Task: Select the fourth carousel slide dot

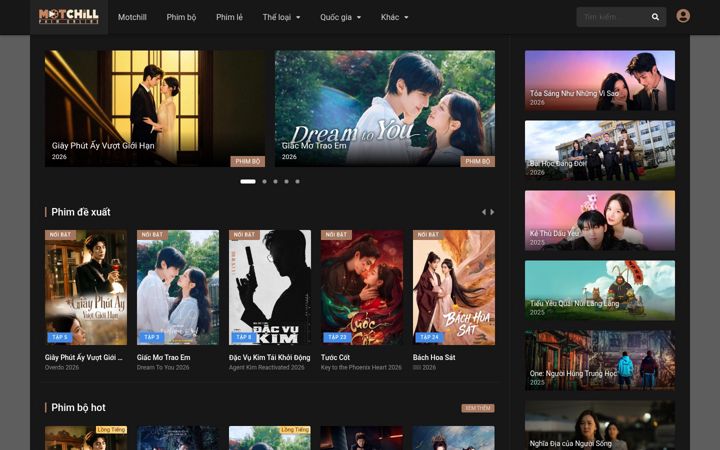Action: (x=287, y=181)
